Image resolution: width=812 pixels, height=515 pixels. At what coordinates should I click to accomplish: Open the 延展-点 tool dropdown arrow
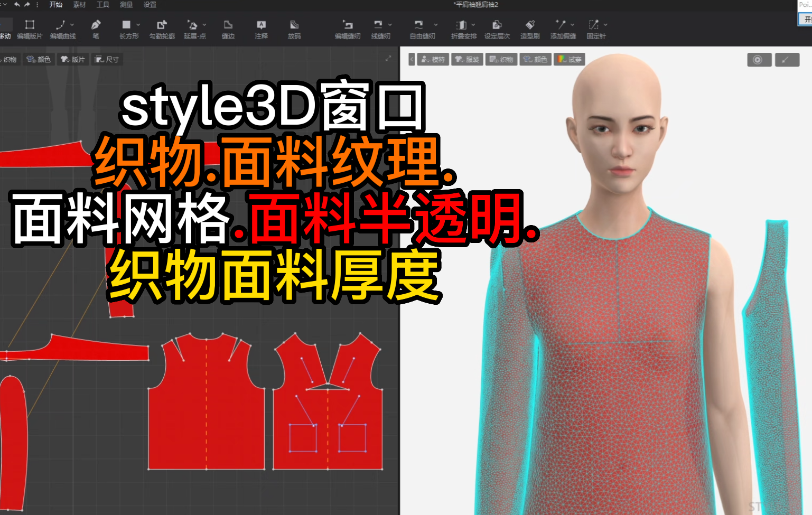click(204, 25)
